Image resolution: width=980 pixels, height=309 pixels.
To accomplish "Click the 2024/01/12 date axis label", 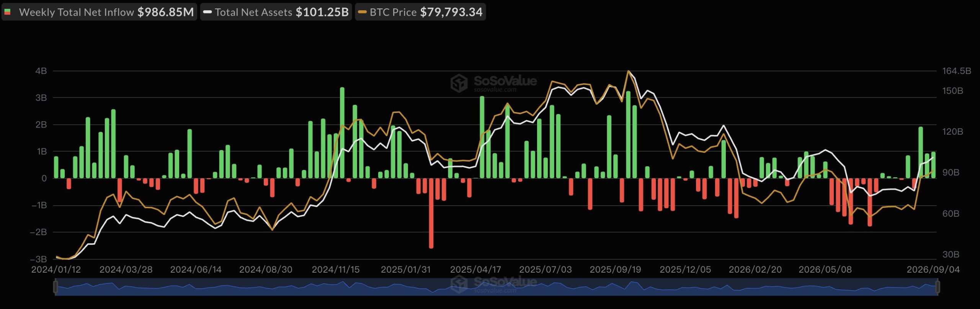I will point(56,270).
